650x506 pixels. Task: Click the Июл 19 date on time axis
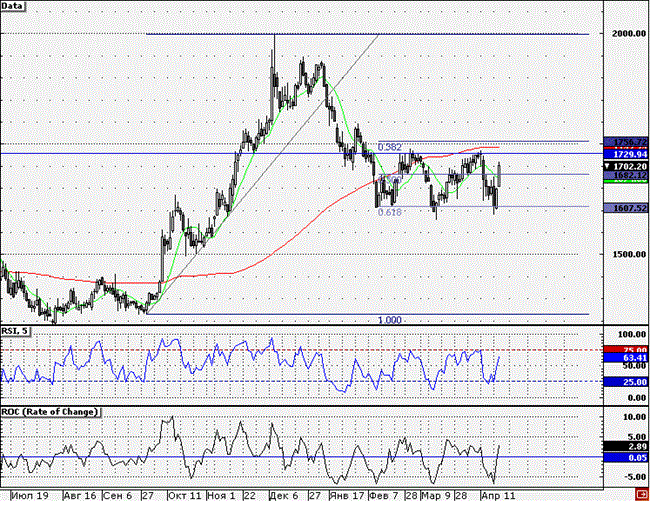pyautogui.click(x=29, y=495)
